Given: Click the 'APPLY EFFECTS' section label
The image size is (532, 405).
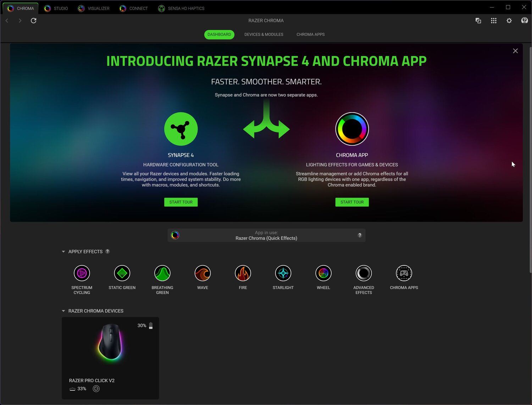Looking at the screenshot, I should pyautogui.click(x=85, y=252).
